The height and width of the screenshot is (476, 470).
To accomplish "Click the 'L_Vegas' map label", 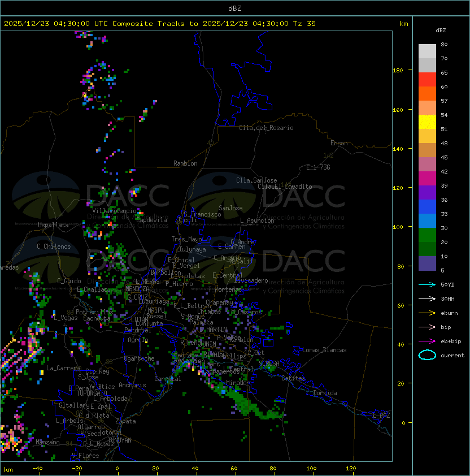I will click(66, 318).
